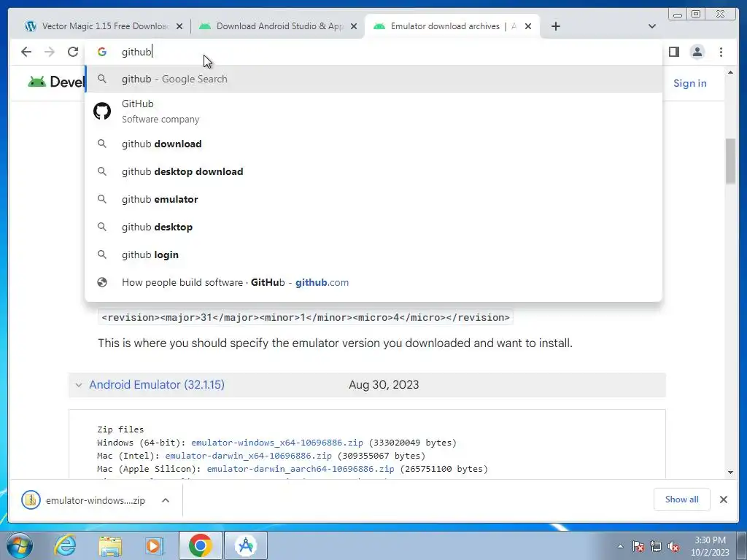Choose 'github desktop' suggestion
This screenshot has width=747, height=560.
(373, 227)
